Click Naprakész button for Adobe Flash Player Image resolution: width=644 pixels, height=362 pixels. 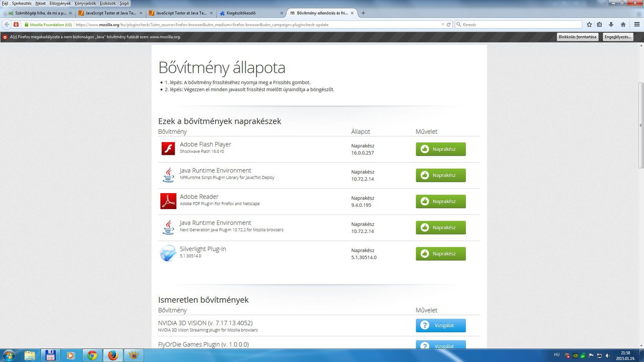pos(441,149)
